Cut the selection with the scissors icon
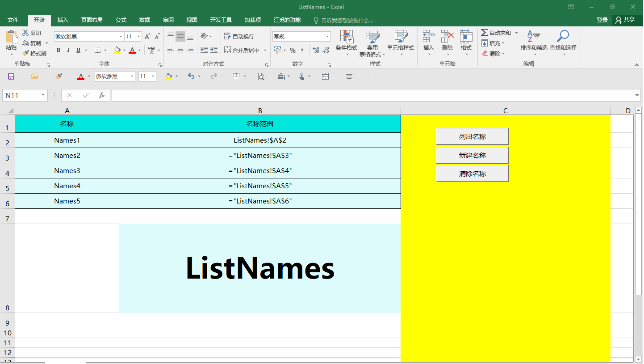Image resolution: width=644 pixels, height=364 pixels. [25, 33]
